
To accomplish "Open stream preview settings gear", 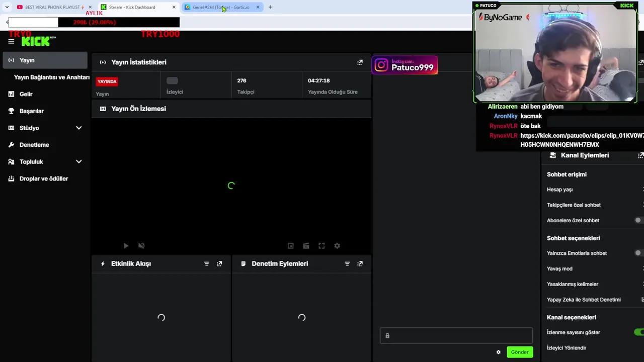I will [x=337, y=246].
